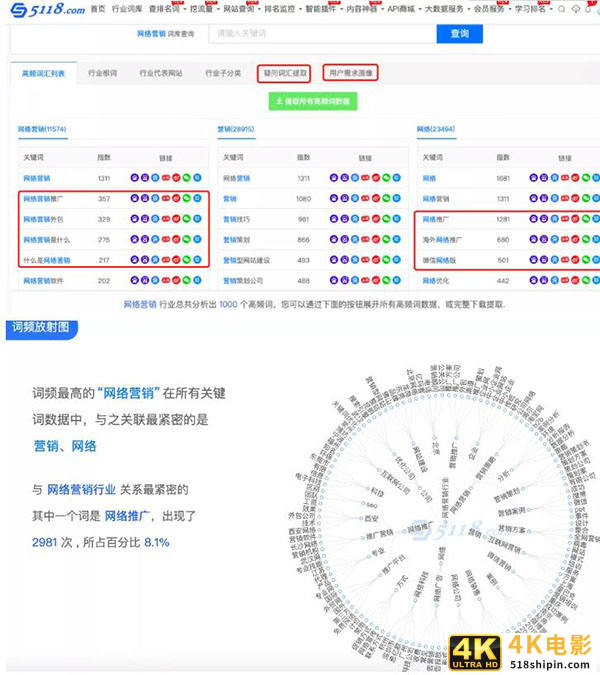Click green WeChat icon in 网络营销软件 row
Screen dimensions: 600x675
coord(186,280)
